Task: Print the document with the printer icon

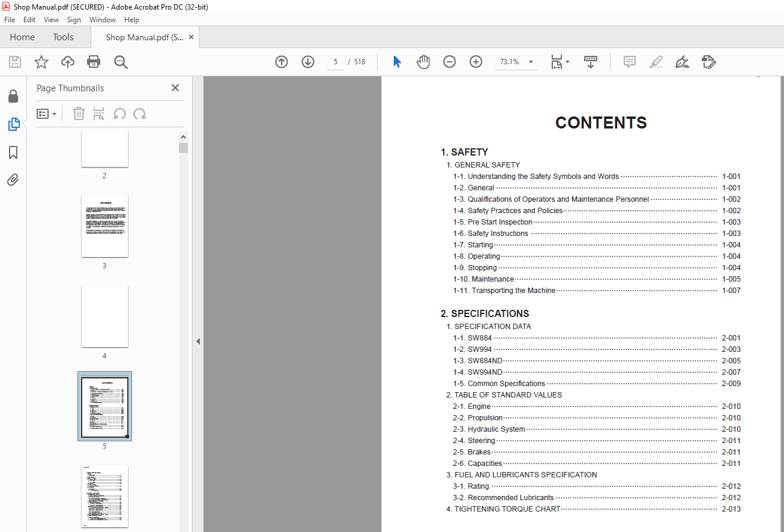Action: point(94,62)
